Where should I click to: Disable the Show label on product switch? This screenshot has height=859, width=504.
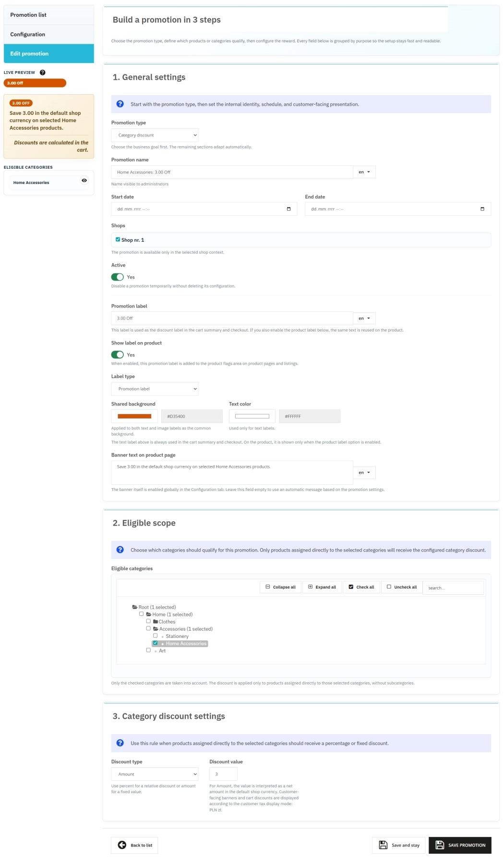pos(118,355)
